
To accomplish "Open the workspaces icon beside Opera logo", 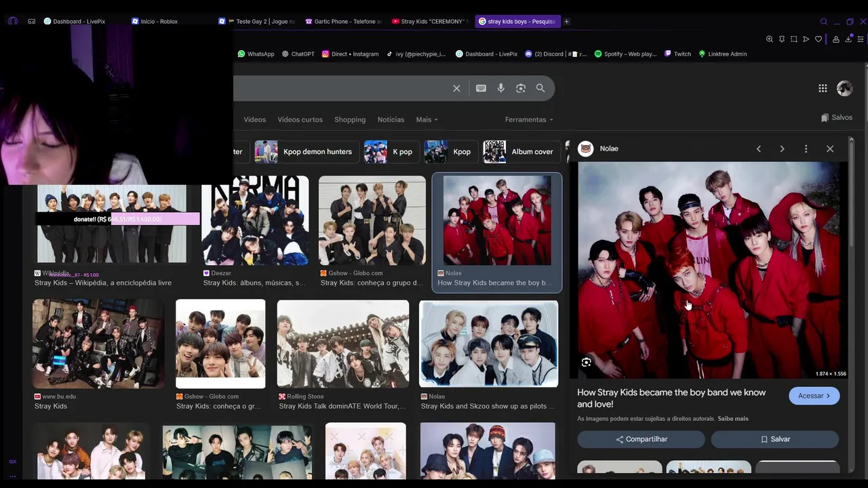I will (x=31, y=21).
